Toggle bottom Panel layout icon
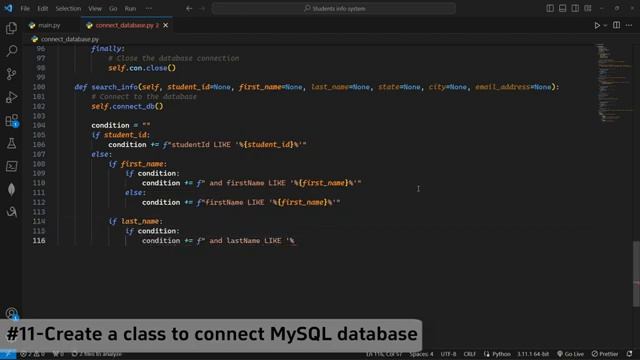 coord(562,8)
